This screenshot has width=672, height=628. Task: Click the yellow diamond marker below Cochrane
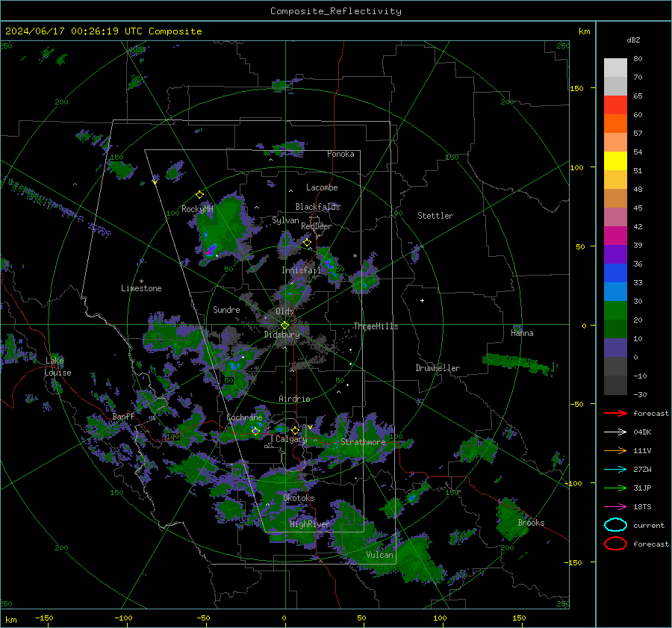[255, 431]
